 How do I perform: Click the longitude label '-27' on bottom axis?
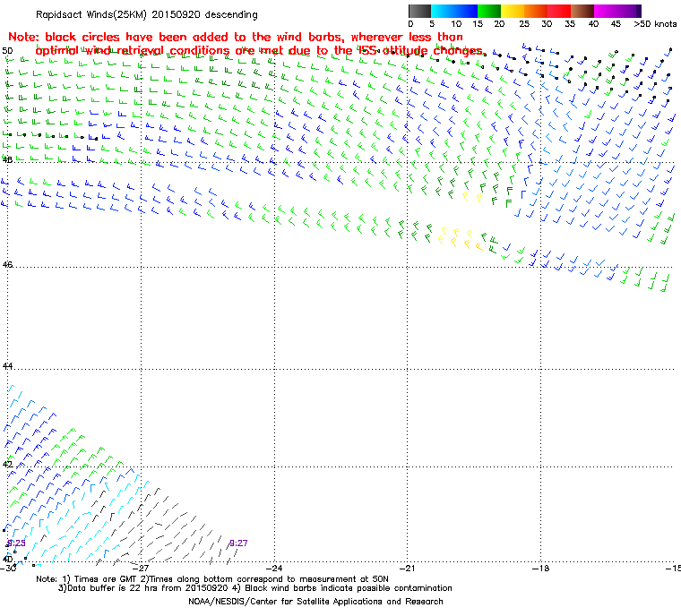click(x=141, y=568)
